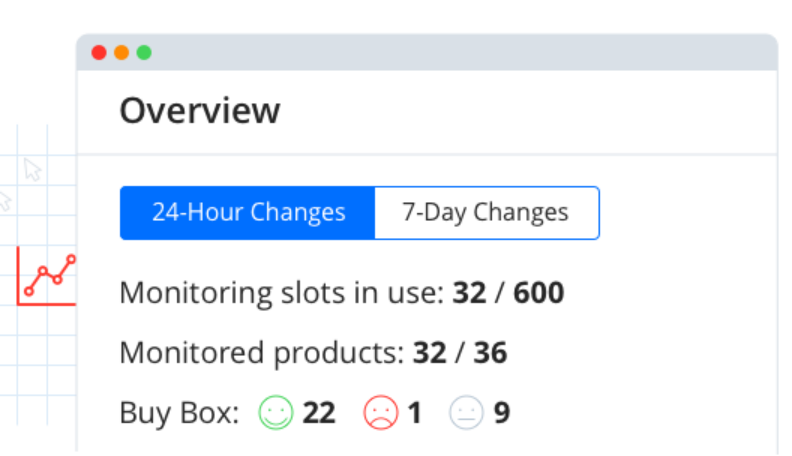The image size is (792, 456).
Task: Click the faint cursor arrow above the chart
Action: click(x=32, y=169)
